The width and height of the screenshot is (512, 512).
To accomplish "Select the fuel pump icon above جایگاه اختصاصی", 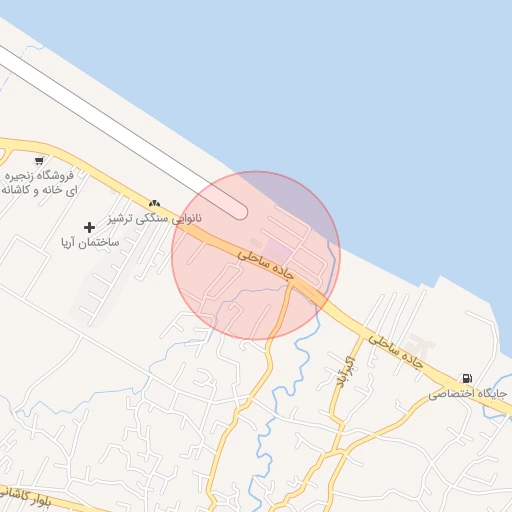I will [x=467, y=378].
